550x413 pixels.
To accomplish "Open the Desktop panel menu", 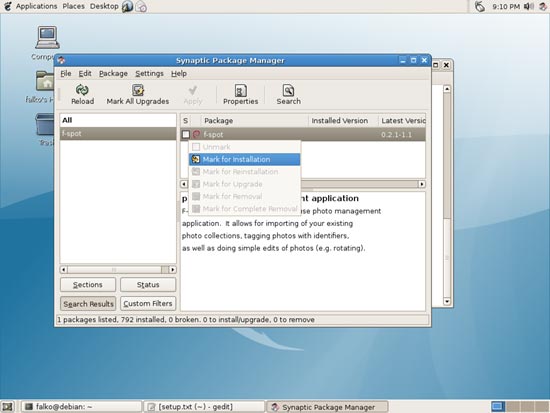I will pyautogui.click(x=104, y=6).
